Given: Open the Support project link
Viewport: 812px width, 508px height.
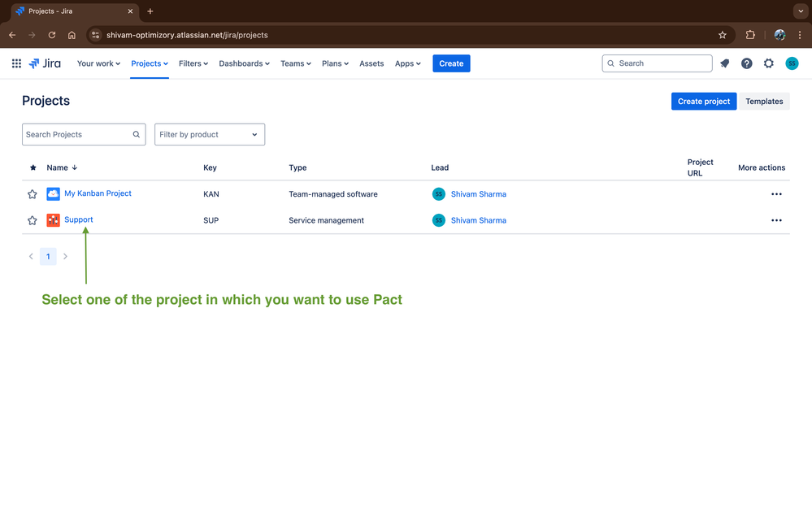Looking at the screenshot, I should pyautogui.click(x=79, y=219).
